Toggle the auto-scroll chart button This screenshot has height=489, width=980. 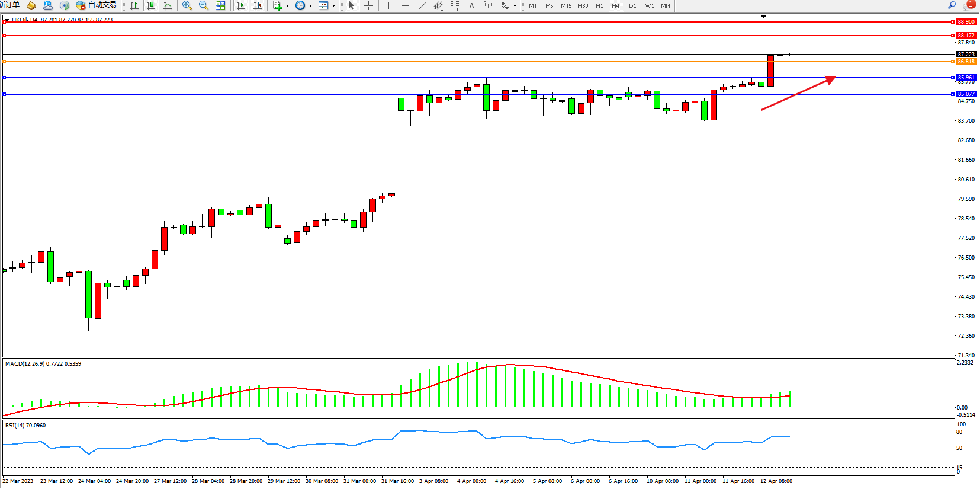pos(240,5)
